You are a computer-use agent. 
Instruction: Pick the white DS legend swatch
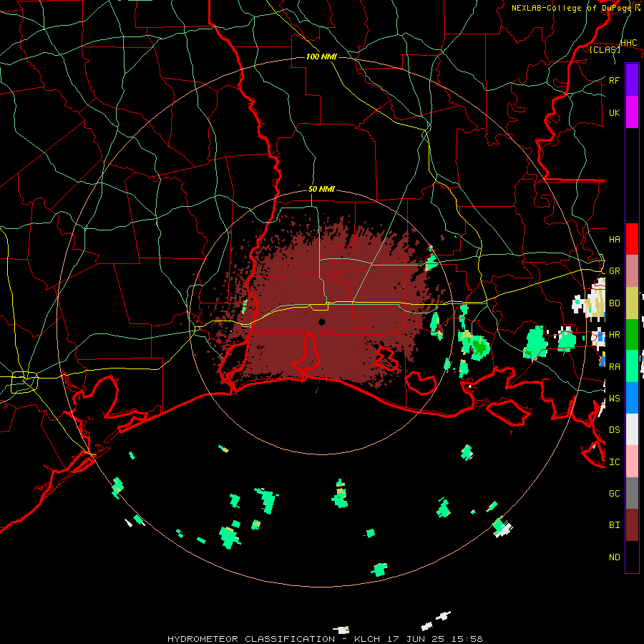click(x=632, y=429)
